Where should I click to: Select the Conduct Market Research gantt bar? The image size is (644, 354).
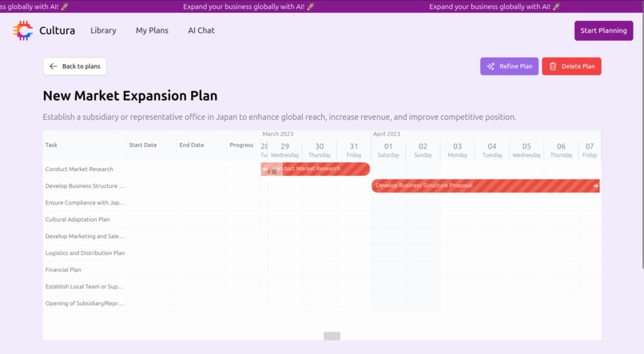click(x=316, y=169)
